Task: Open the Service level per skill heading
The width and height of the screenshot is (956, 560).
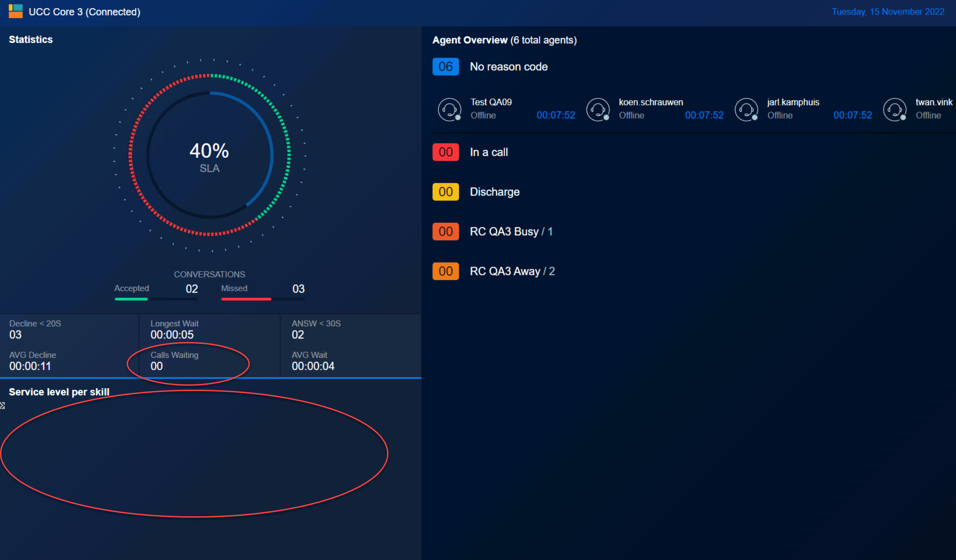Action: click(59, 392)
